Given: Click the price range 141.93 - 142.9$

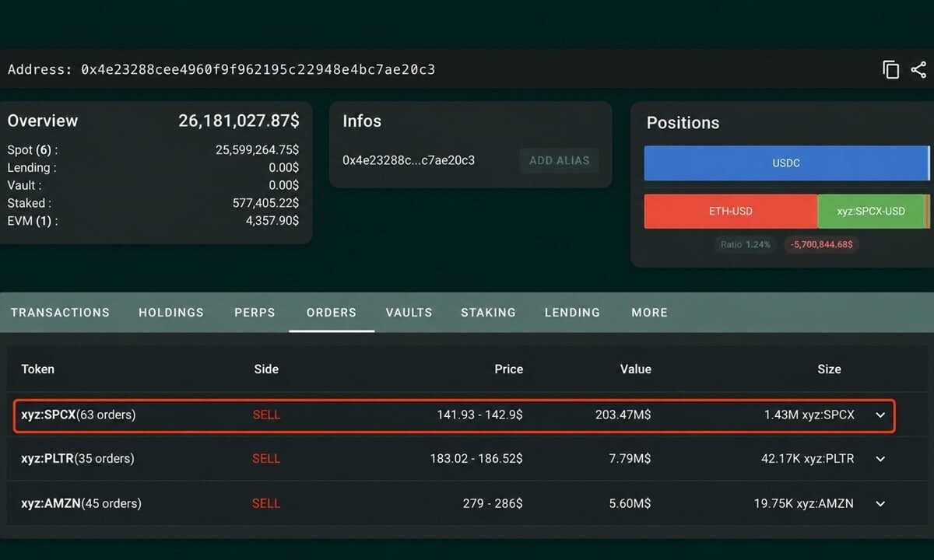Looking at the screenshot, I should click(479, 415).
